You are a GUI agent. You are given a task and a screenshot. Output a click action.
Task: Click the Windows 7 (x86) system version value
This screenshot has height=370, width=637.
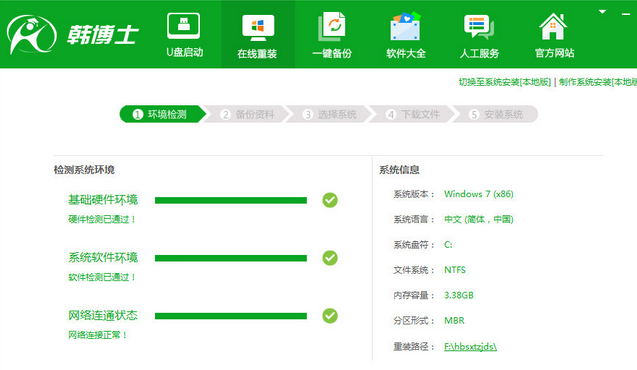[x=479, y=194]
